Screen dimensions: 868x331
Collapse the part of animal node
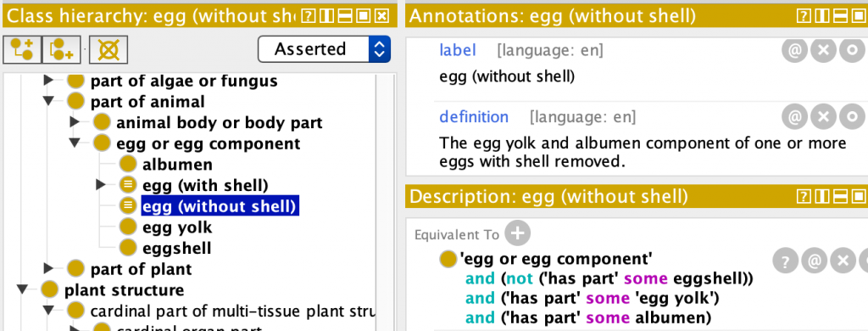point(49,102)
